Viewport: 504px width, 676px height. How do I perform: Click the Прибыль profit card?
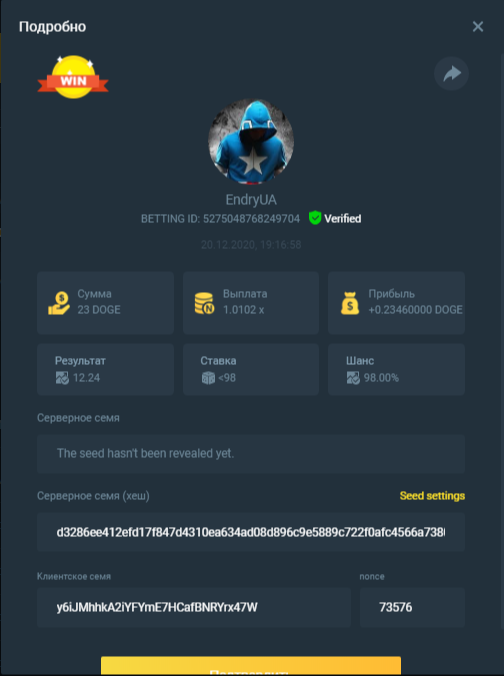[x=396, y=303]
